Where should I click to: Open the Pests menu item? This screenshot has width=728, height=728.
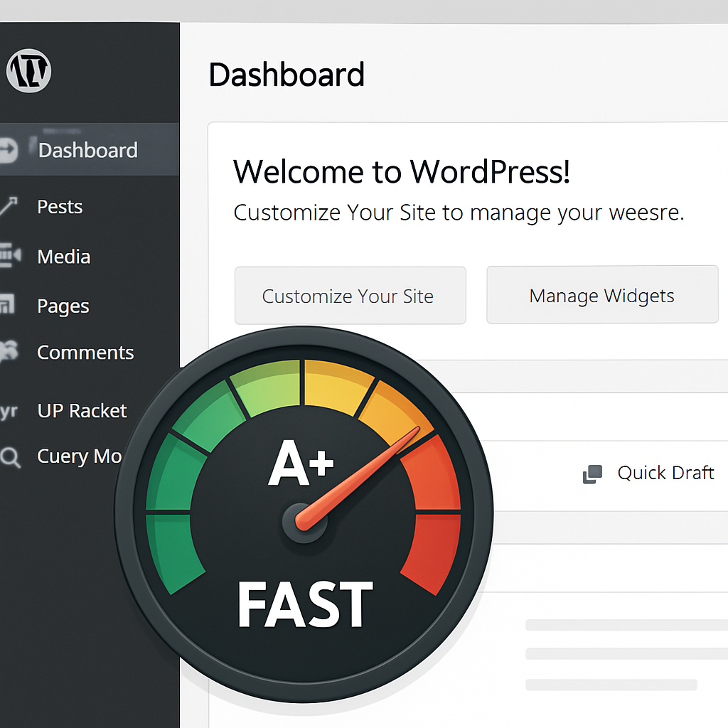(60, 207)
